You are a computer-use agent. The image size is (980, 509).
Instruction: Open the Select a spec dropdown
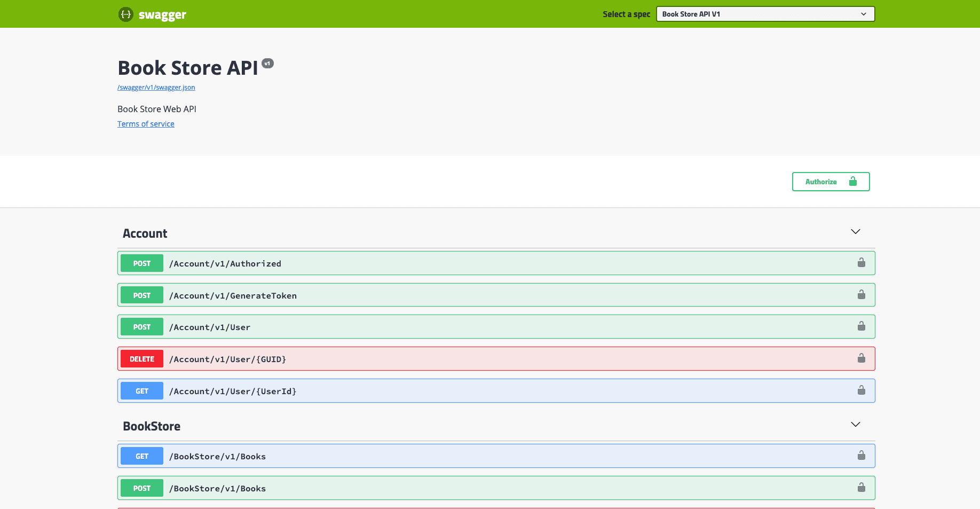(765, 14)
